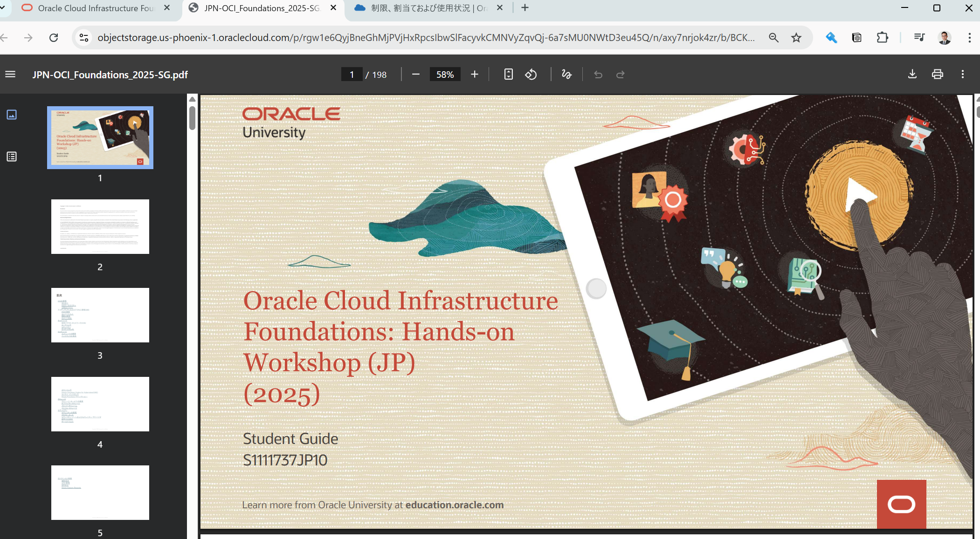Click fit to page icon
The width and height of the screenshot is (980, 539).
(x=508, y=75)
